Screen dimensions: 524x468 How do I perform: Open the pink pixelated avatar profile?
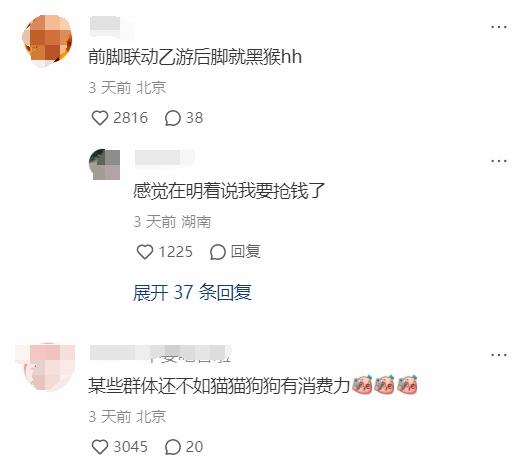pos(45,367)
